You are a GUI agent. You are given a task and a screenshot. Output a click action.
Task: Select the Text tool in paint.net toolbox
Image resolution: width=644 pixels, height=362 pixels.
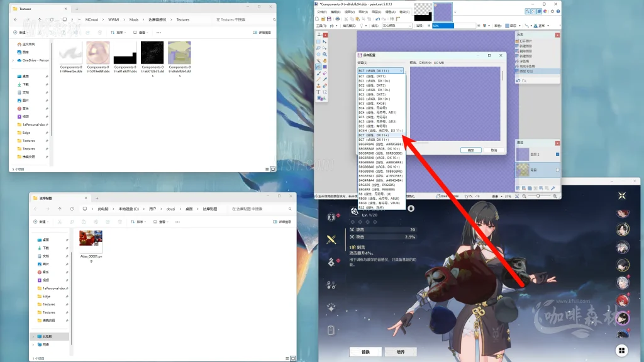pos(319,92)
